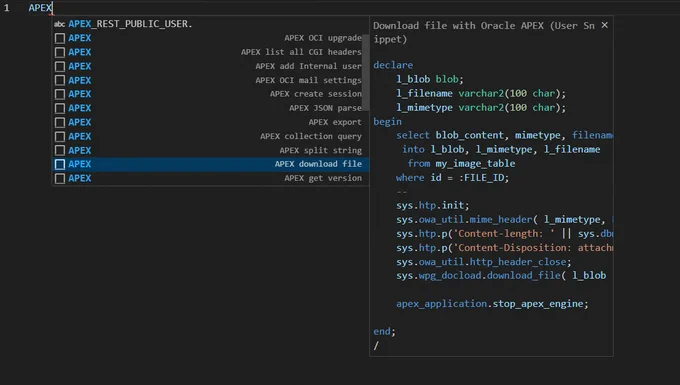Click the snippet icon of APEX export

tap(60, 122)
